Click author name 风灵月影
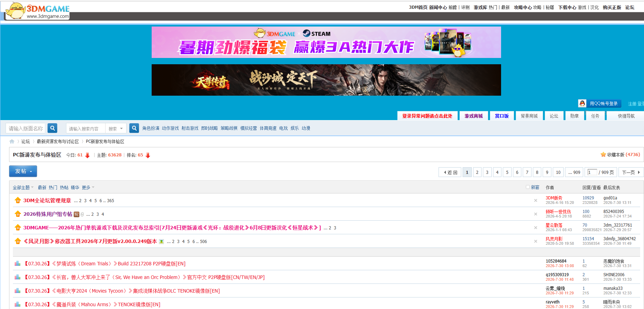 [554, 239]
